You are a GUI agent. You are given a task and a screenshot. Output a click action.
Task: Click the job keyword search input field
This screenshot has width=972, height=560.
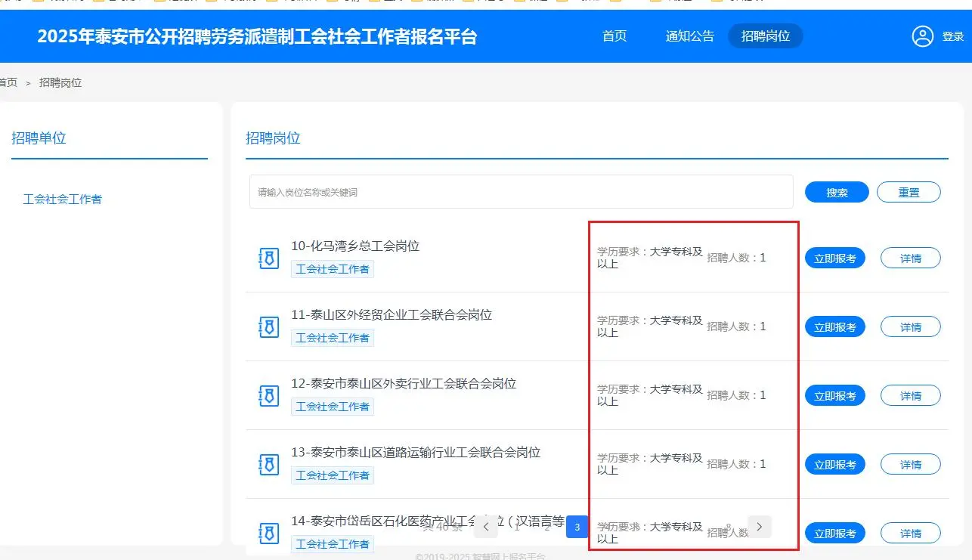521,191
